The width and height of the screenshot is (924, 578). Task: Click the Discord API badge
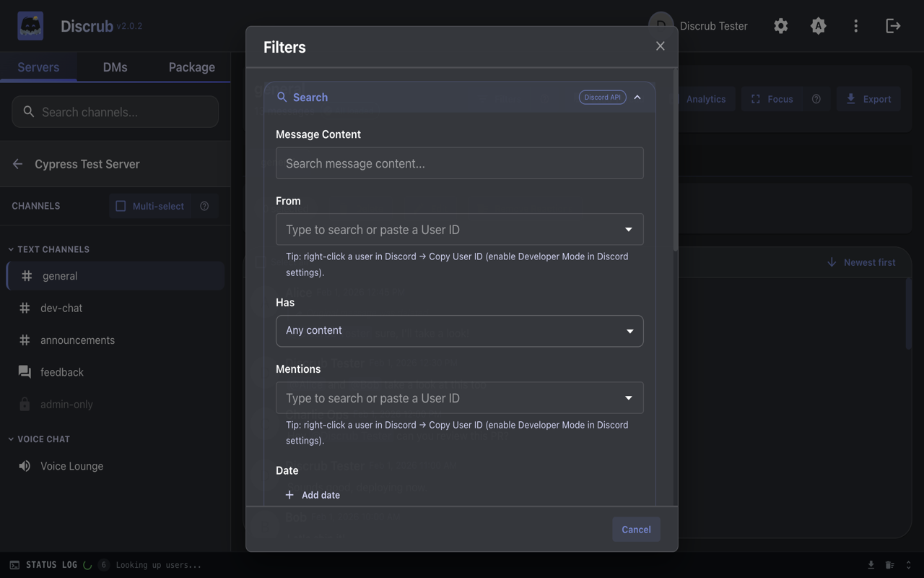coord(602,98)
